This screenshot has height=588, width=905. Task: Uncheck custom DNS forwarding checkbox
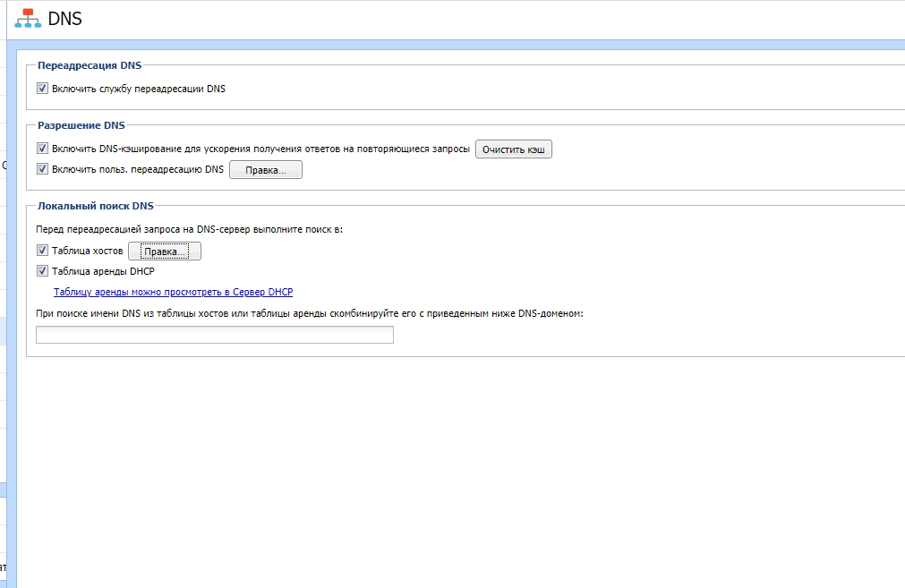click(x=42, y=168)
